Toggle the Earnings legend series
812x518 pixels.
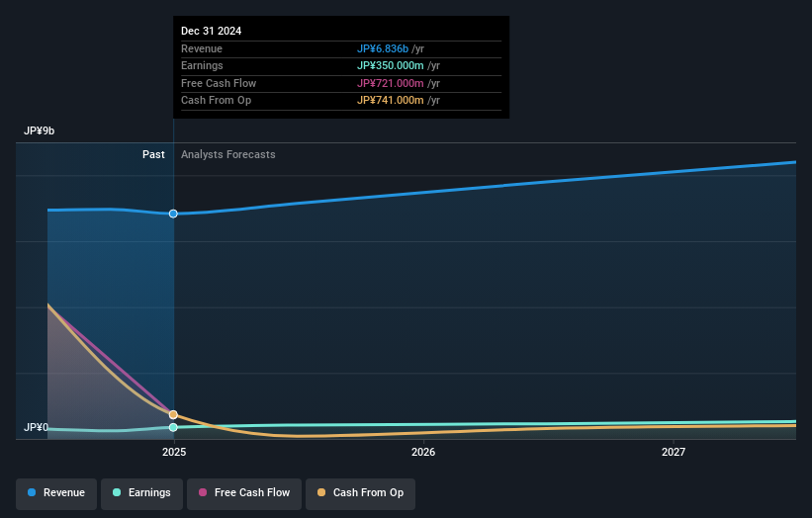click(141, 493)
